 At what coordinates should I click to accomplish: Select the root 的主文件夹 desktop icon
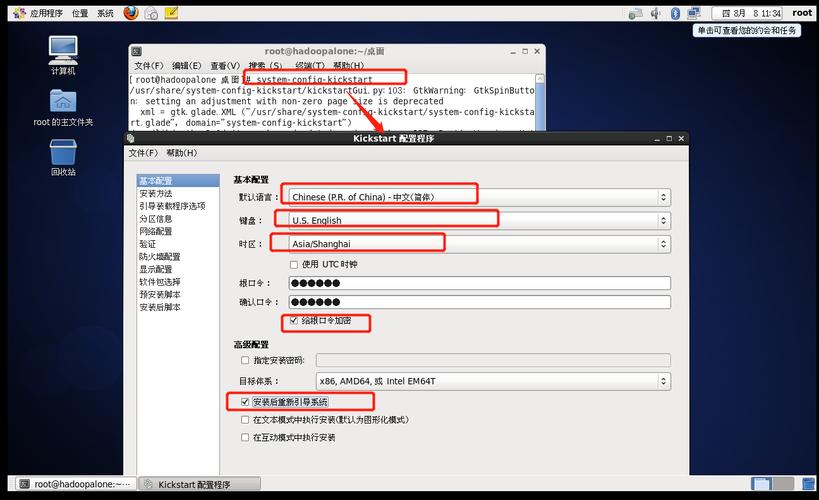click(63, 108)
